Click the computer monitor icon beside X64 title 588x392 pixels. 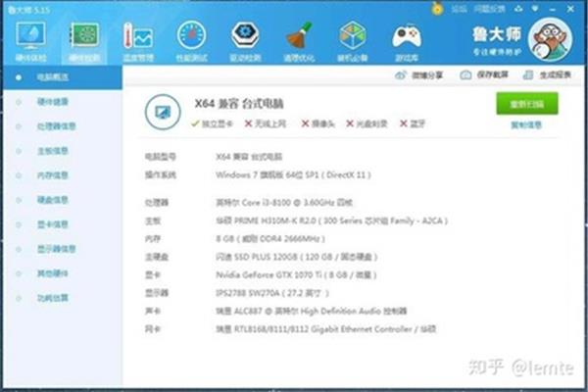[x=163, y=112]
